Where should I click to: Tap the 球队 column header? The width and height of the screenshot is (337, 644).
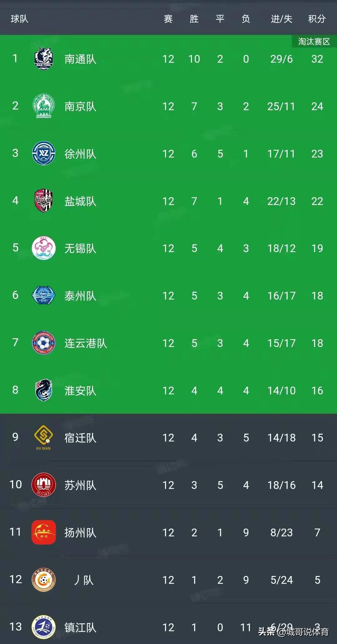[19, 19]
